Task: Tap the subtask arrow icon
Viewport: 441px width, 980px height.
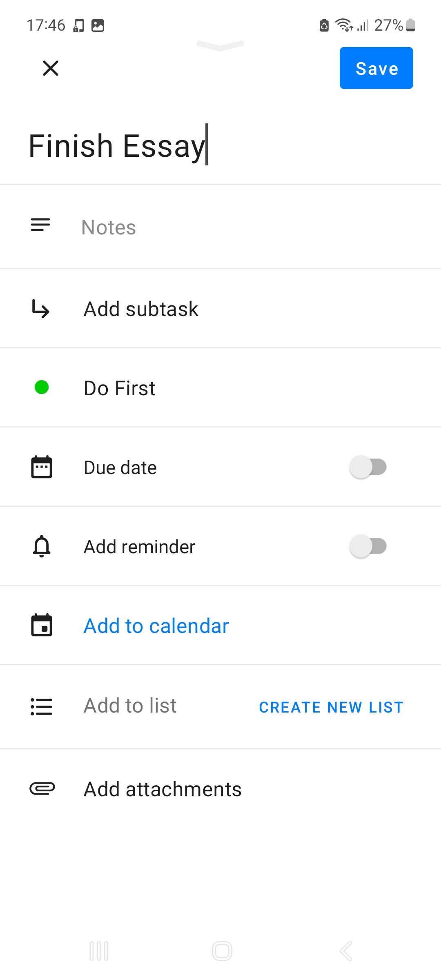Action: coord(41,309)
